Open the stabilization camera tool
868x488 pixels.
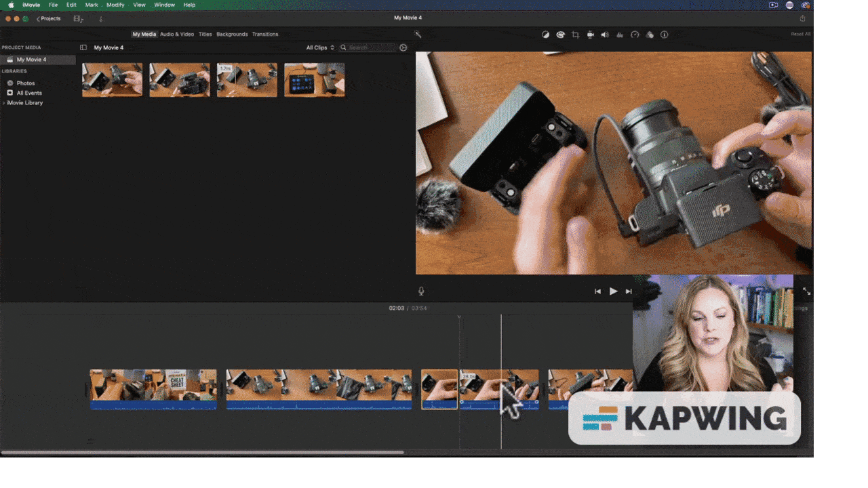(590, 35)
